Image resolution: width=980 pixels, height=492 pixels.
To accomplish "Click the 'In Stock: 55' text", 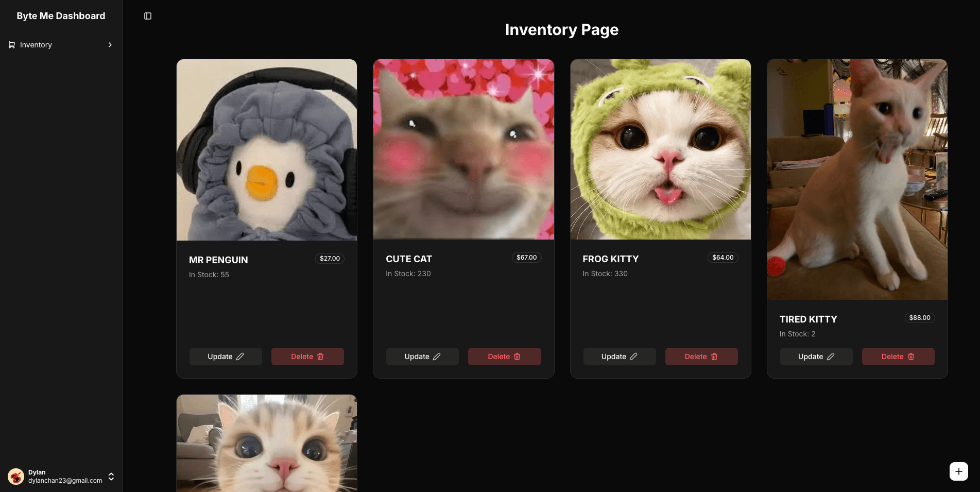I will click(209, 275).
